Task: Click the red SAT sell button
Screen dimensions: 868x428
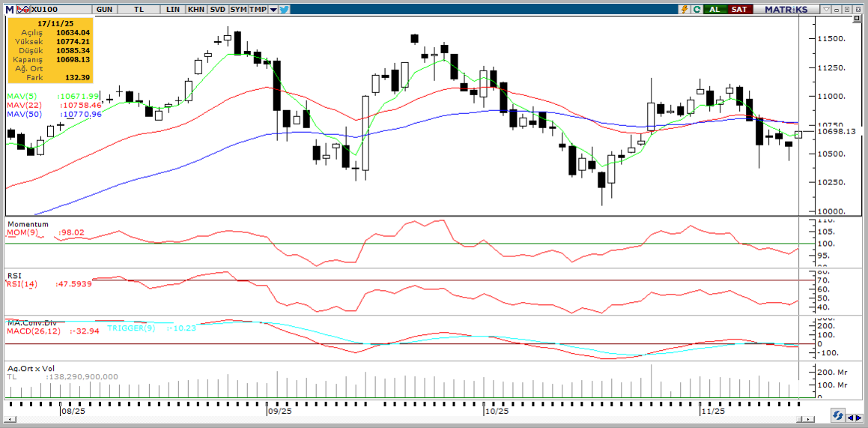Action: pyautogui.click(x=739, y=9)
